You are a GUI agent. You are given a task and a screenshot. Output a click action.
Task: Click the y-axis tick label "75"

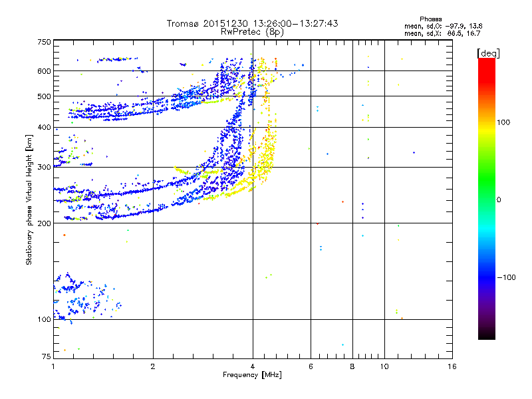click(47, 356)
